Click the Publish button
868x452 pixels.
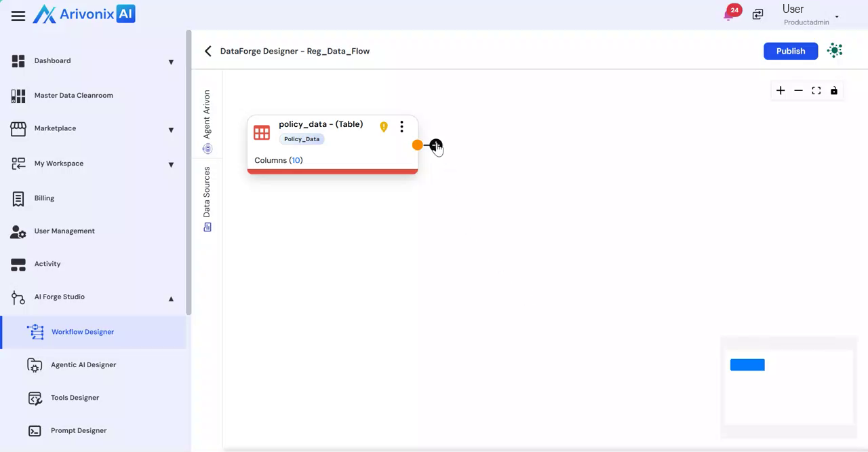pyautogui.click(x=790, y=51)
